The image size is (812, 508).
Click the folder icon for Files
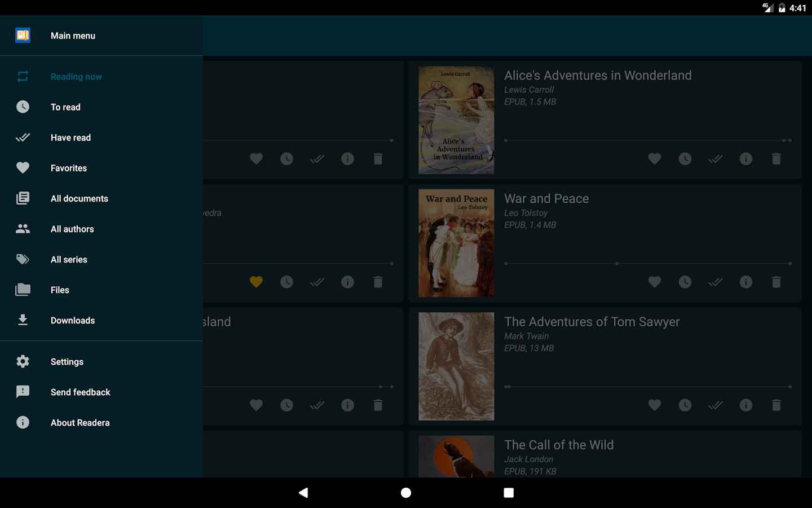[23, 290]
